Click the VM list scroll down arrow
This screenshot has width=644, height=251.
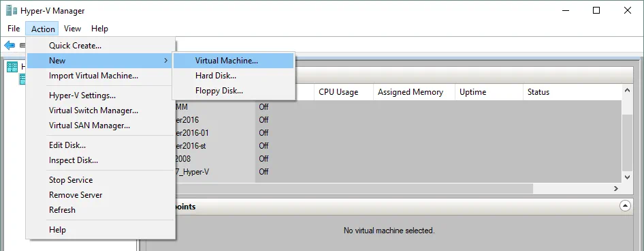(x=627, y=177)
